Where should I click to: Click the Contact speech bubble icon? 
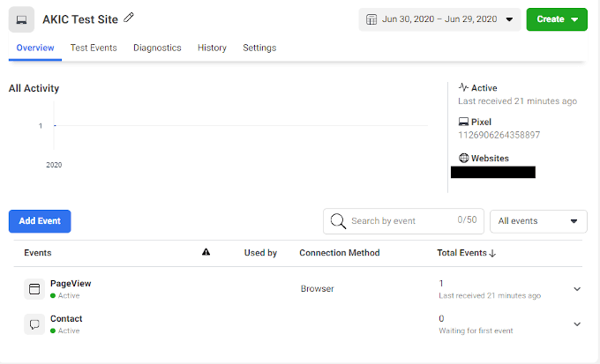[x=34, y=324]
